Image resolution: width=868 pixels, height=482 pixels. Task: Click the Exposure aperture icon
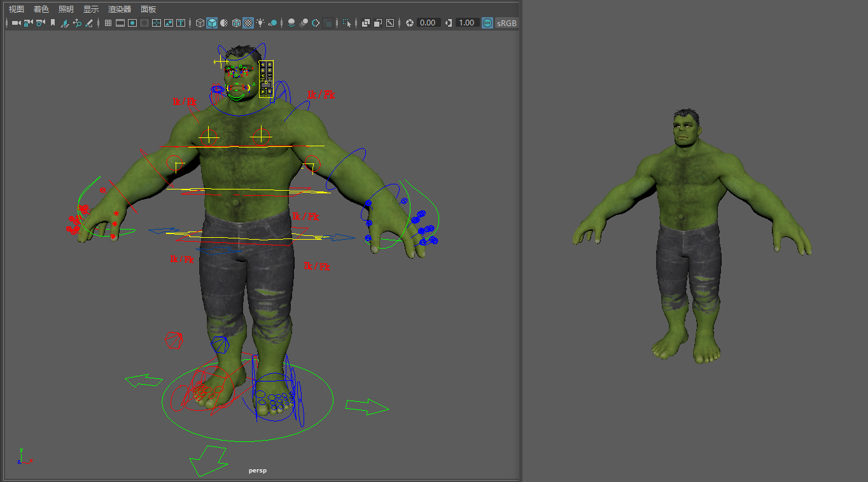pos(410,23)
